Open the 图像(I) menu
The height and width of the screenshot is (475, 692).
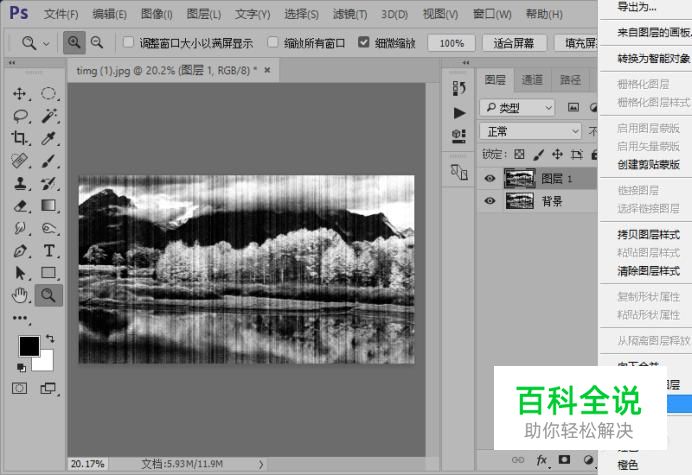tap(156, 15)
